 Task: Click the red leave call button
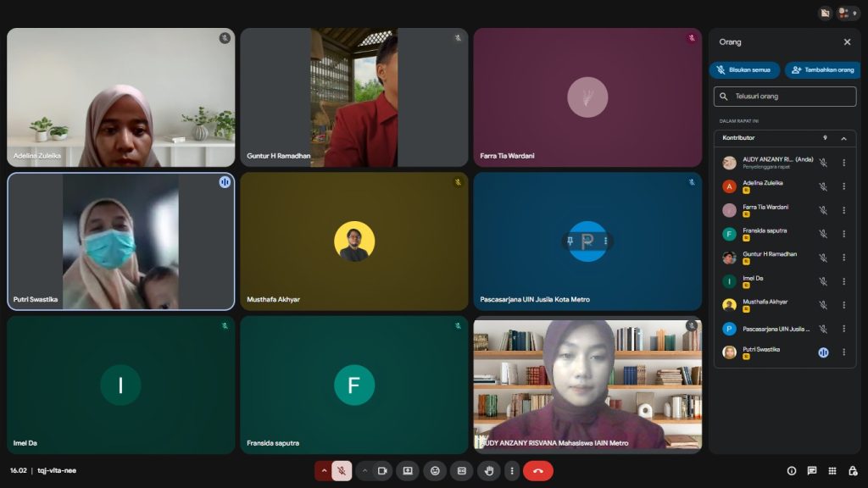click(537, 471)
